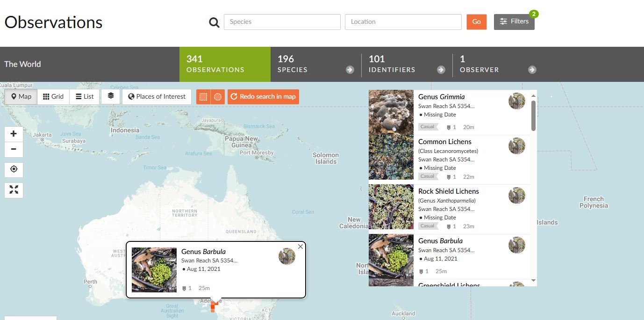The width and height of the screenshot is (644, 320).
Task: Click the arrow icon beside Identifiers
Action: [441, 70]
